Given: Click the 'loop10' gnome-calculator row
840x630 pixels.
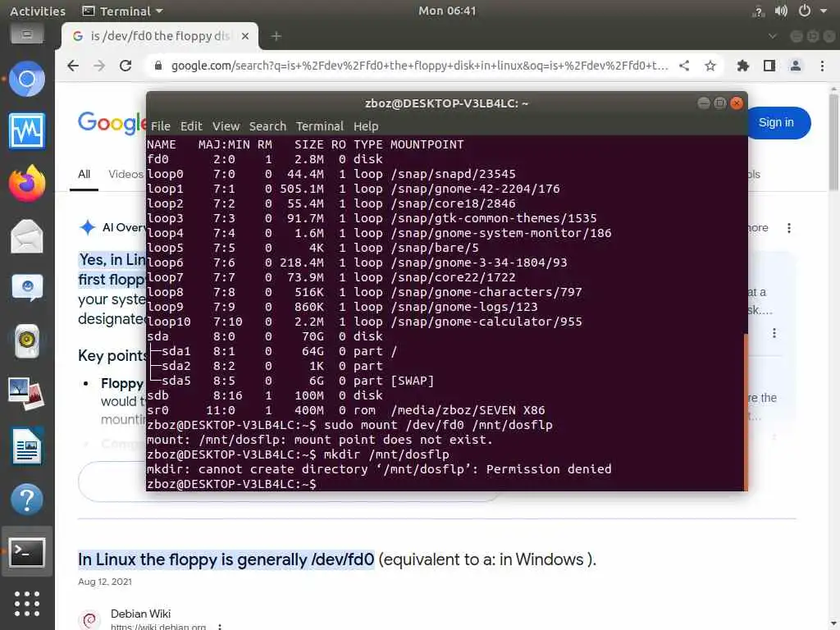Looking at the screenshot, I should pyautogui.click(x=364, y=322).
